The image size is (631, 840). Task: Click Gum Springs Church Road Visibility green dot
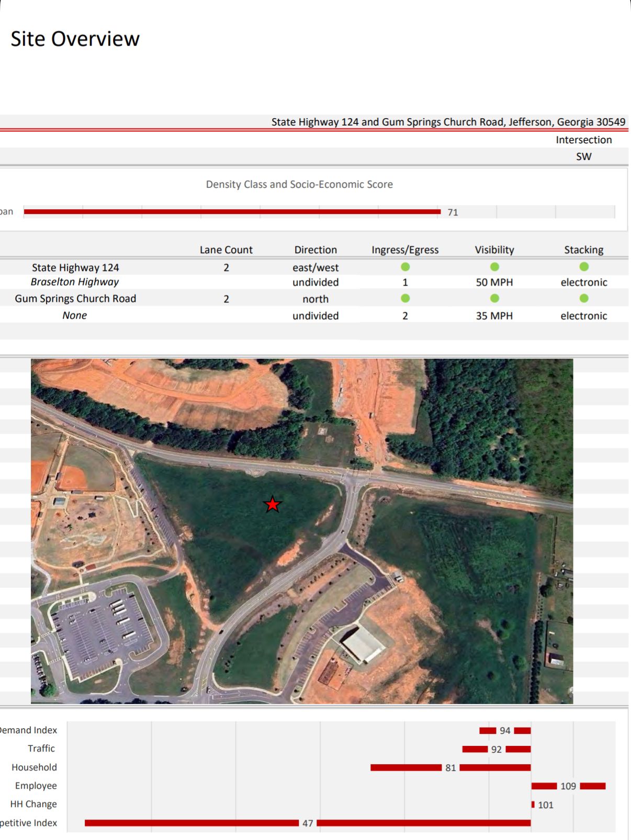494,298
